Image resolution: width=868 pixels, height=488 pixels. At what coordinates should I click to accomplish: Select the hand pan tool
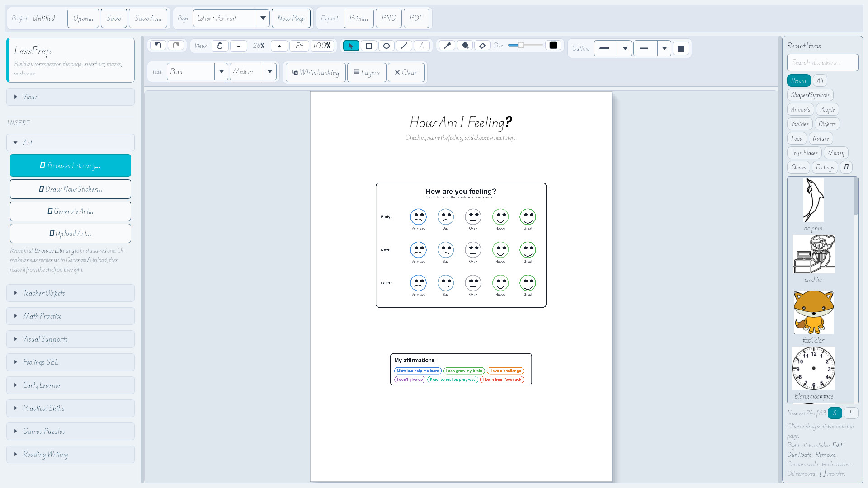(x=220, y=46)
